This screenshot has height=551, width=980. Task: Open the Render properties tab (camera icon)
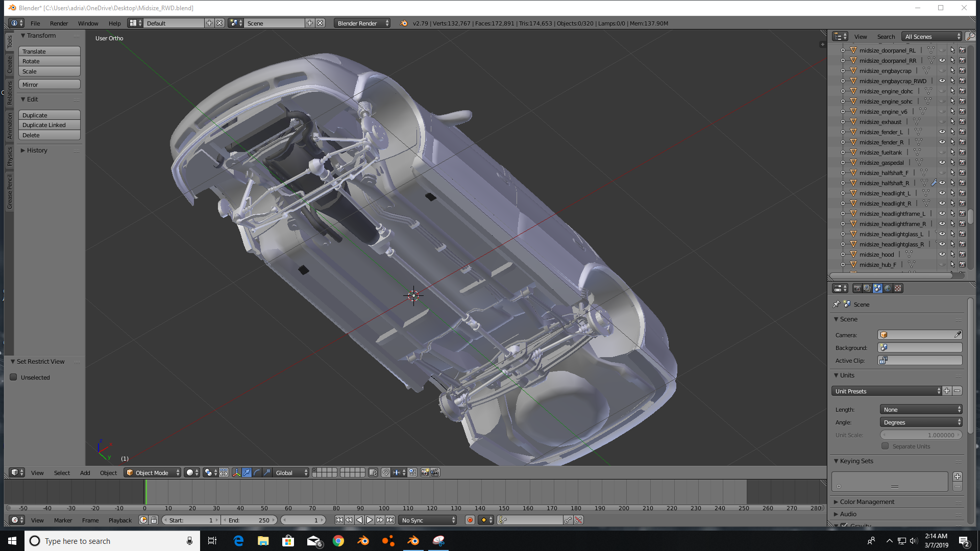[x=857, y=288]
